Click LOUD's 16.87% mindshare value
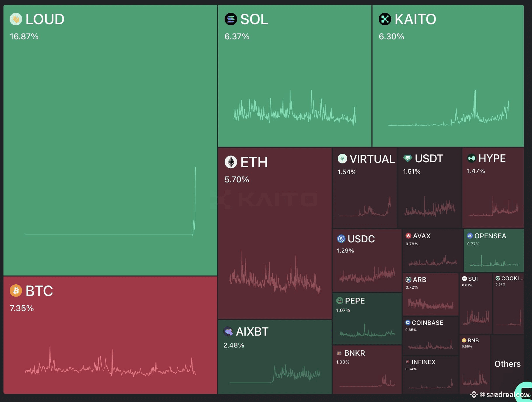532x402 pixels. point(24,36)
